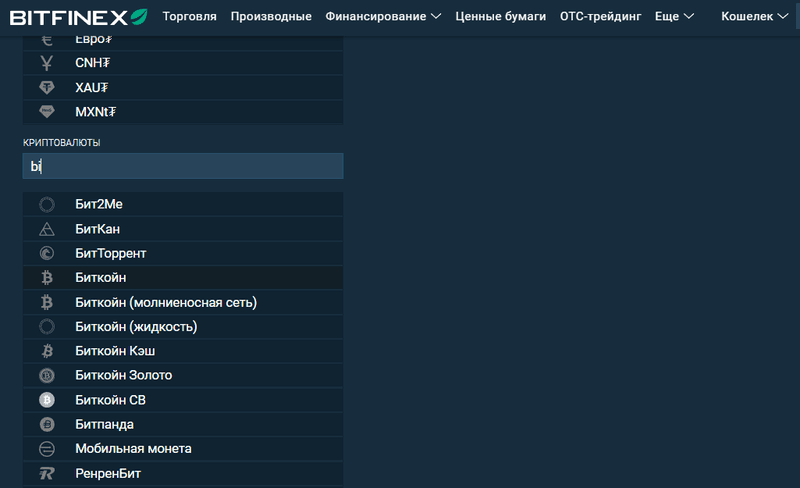This screenshot has height=488, width=800.
Task: Select Биткойн Золото row
Action: 183,375
